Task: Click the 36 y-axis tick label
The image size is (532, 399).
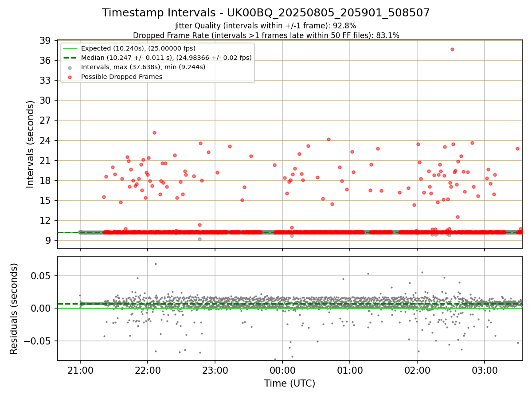Action: (46, 60)
